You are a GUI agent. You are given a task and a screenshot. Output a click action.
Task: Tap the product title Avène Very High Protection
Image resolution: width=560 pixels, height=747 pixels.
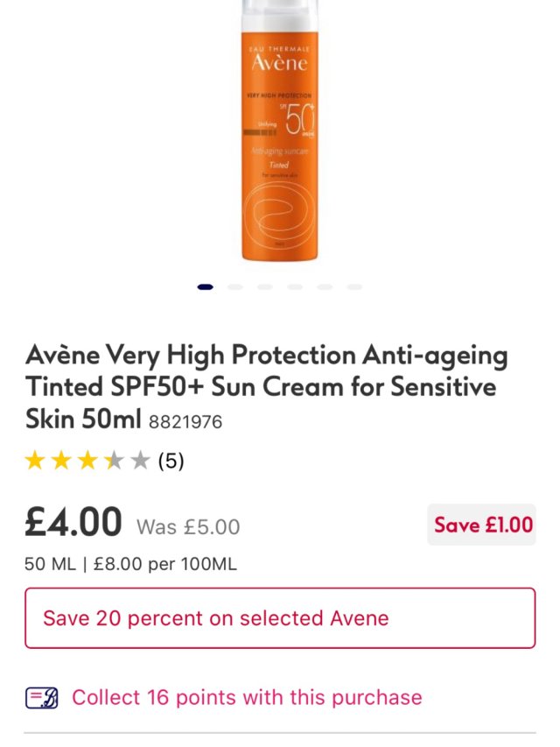(267, 387)
